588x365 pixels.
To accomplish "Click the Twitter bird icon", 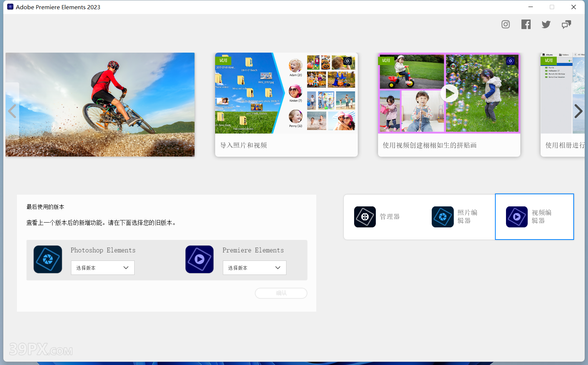I will tap(546, 24).
